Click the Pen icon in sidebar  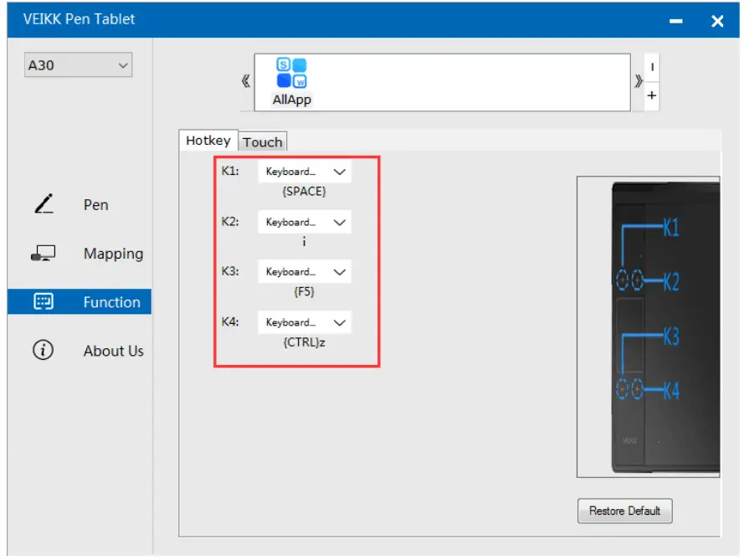pyautogui.click(x=44, y=204)
